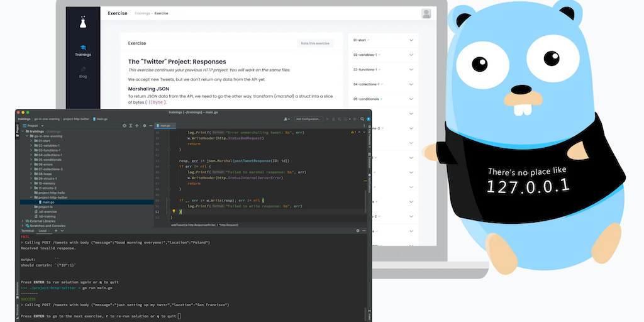Screen dimensions: 644x322
Task: Expand the 01-start section chevron
Action: [x=411, y=40]
